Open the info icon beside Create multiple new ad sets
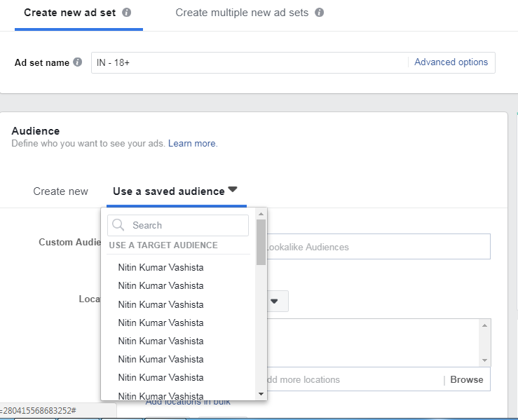The image size is (518, 420). tap(319, 13)
